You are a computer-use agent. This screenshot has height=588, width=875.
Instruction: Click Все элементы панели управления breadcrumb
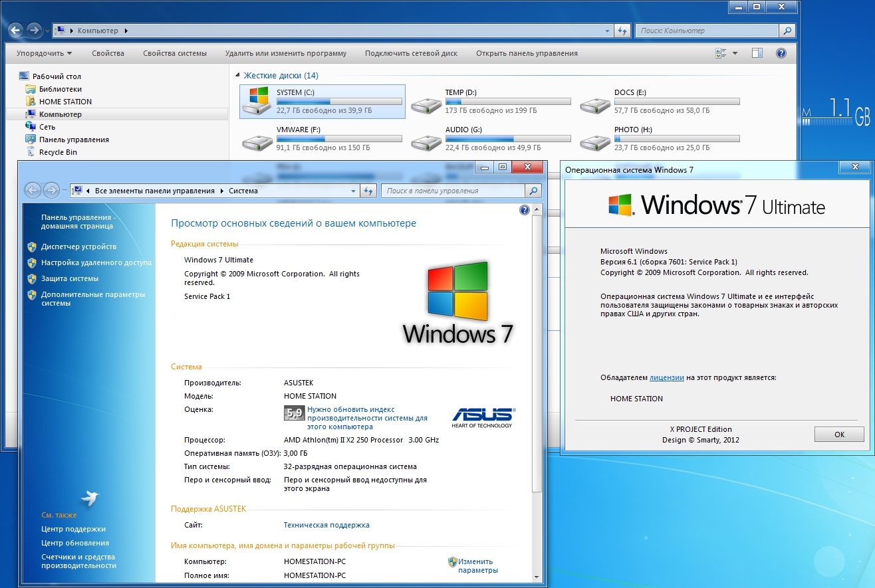tap(155, 191)
